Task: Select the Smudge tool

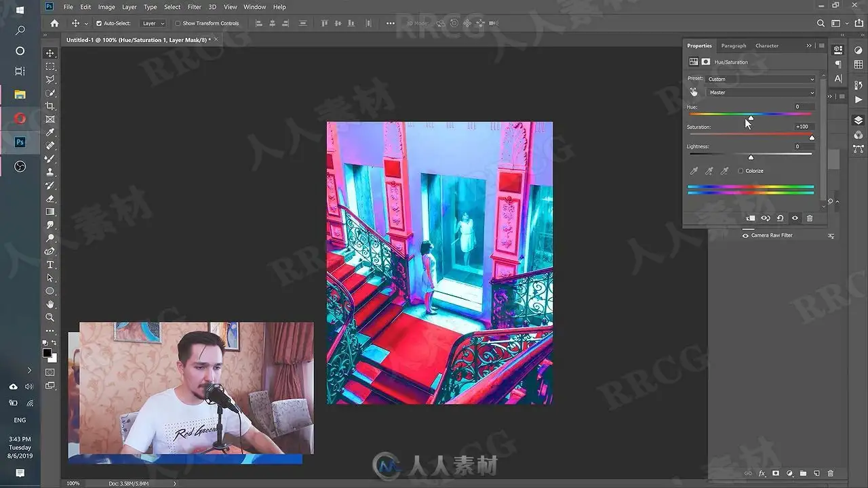Action: (x=50, y=225)
